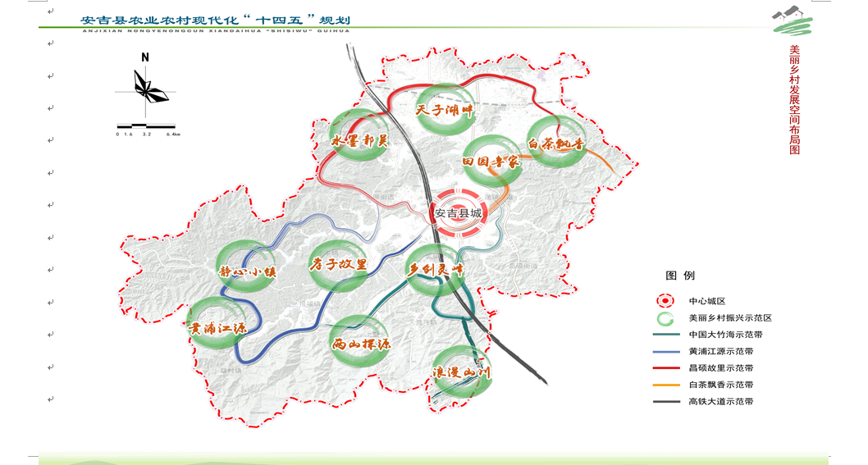The width and height of the screenshot is (868, 465).
Task: Click the green 美丽乡村振兴示范区 legend ring
Action: click(x=665, y=317)
